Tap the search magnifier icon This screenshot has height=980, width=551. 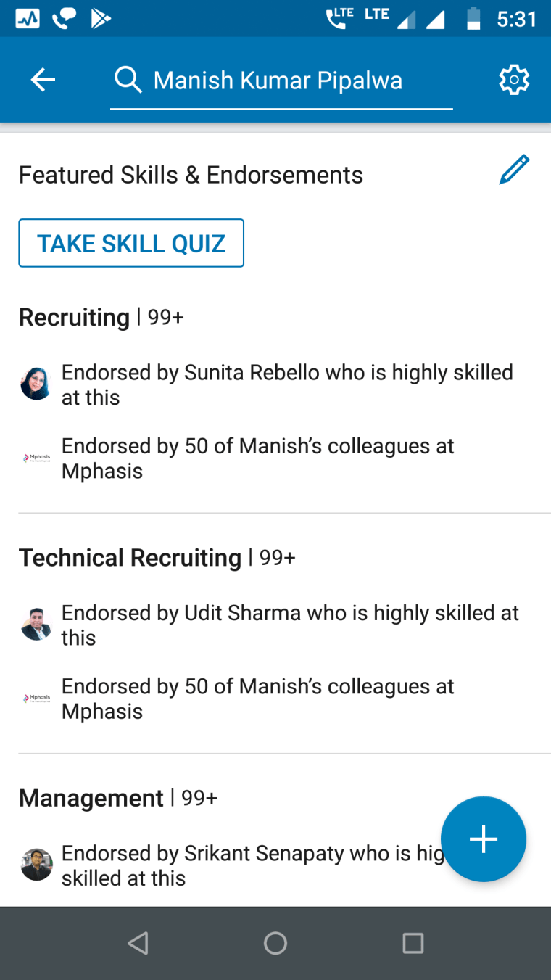click(128, 80)
